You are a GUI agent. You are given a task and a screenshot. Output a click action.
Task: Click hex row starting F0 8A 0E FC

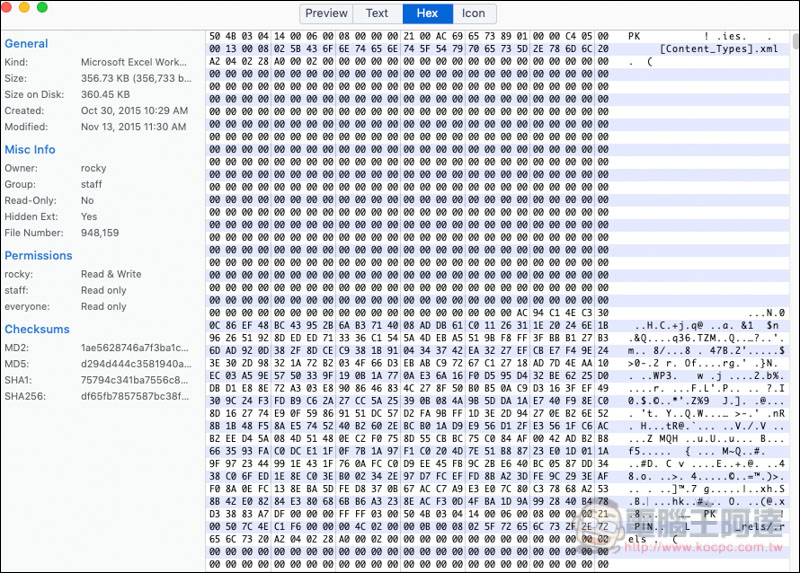coord(409,489)
